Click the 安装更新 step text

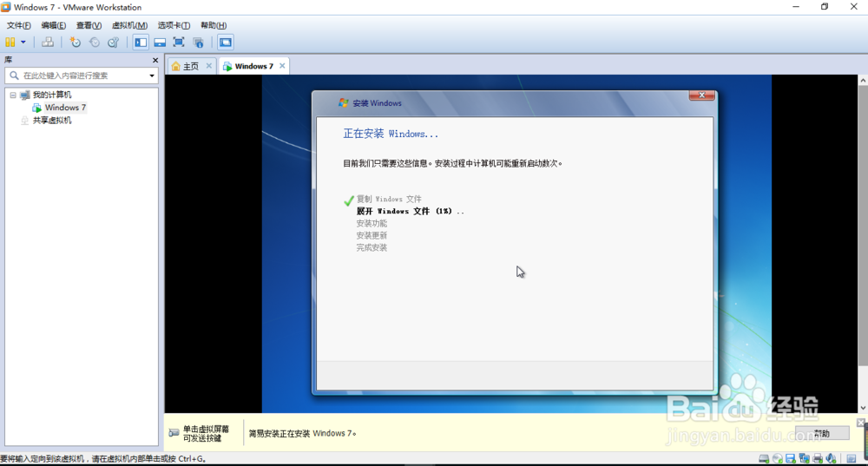click(x=372, y=236)
